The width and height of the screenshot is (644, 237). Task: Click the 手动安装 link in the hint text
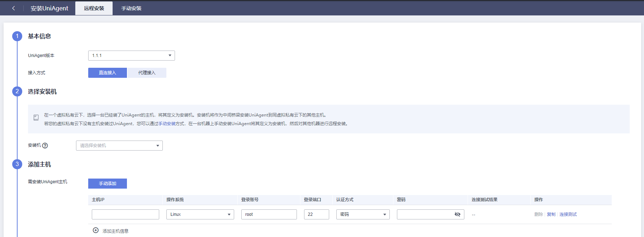coord(167,124)
